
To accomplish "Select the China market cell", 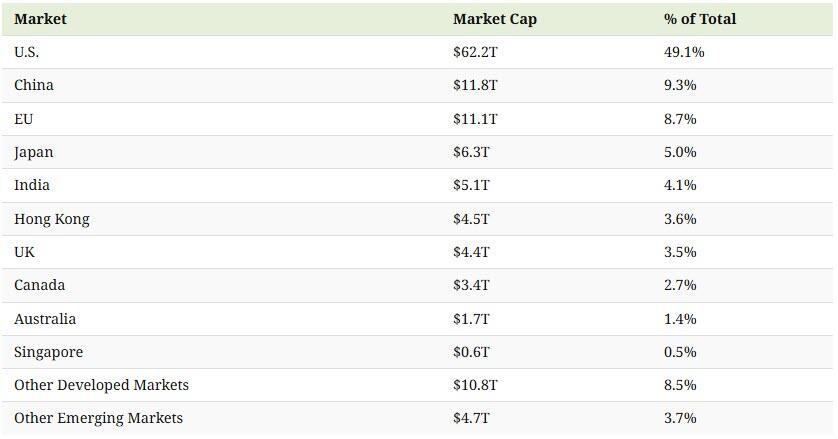I will tap(34, 85).
